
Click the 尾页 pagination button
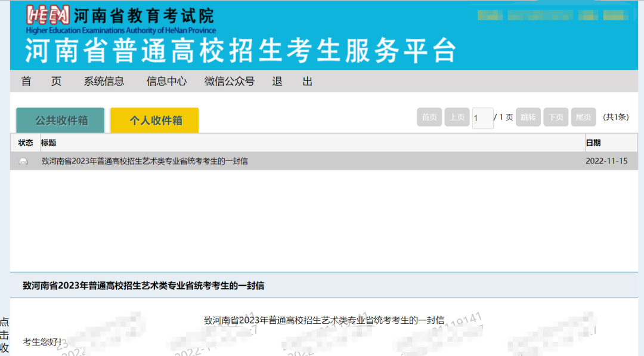(583, 117)
